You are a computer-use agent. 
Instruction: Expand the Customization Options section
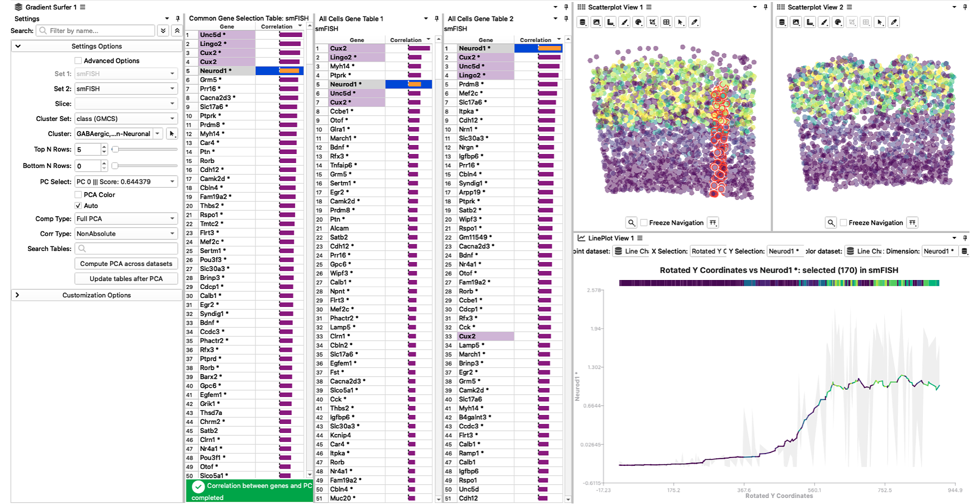[x=17, y=295]
